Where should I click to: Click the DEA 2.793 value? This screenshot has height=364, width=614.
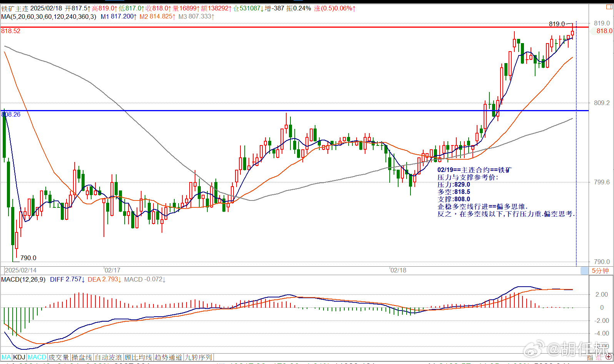click(104, 279)
